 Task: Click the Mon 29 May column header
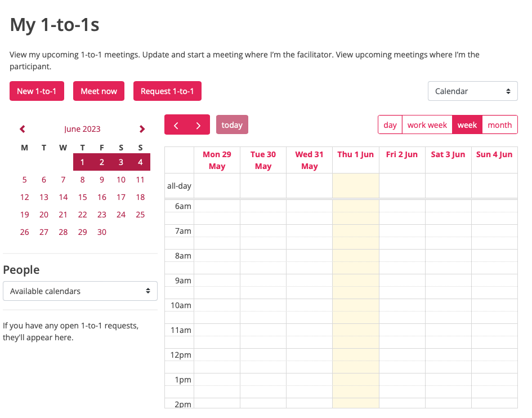[x=217, y=160]
